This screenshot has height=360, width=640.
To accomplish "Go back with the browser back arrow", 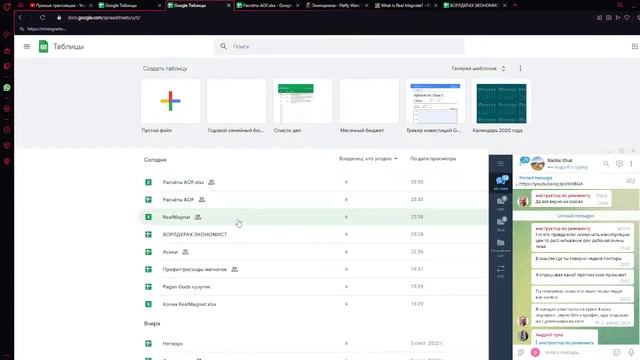I will point(20,18).
